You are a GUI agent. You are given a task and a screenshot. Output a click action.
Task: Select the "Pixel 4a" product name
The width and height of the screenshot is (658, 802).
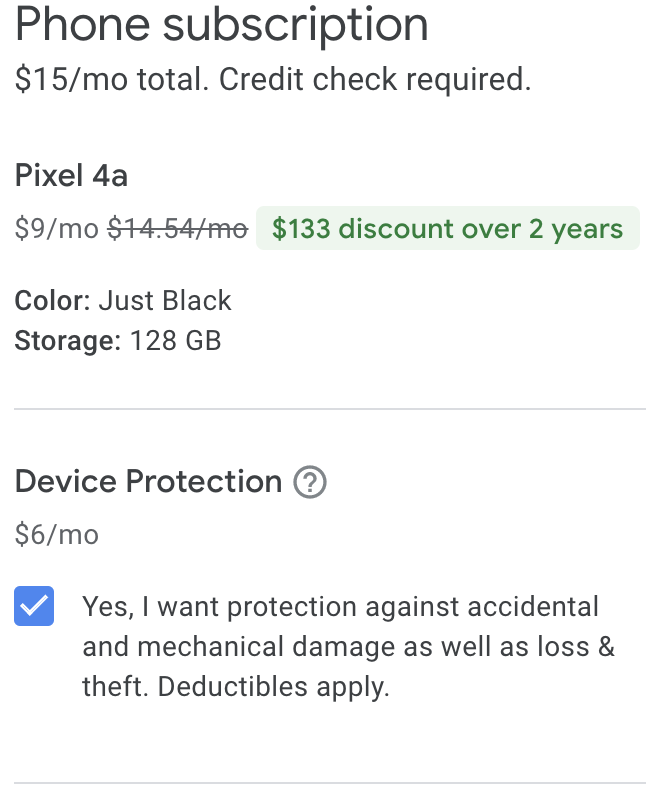point(71,176)
